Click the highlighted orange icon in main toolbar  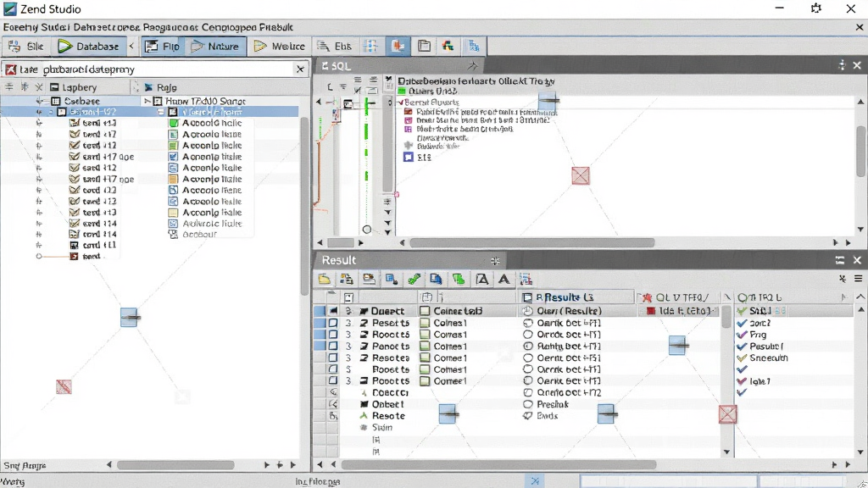(398, 47)
